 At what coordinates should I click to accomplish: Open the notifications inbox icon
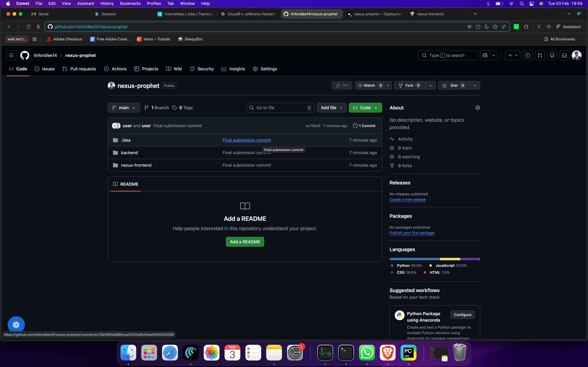pos(564,55)
